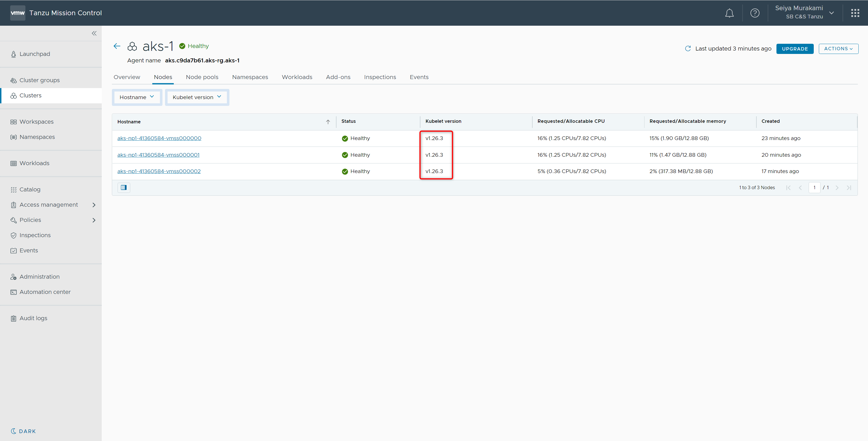
Task: Expand the ACTIONS dropdown menu
Action: (838, 49)
